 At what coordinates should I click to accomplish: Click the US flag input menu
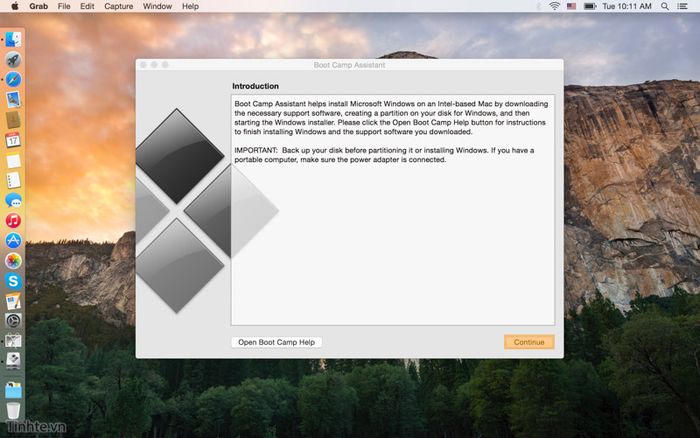(x=571, y=6)
